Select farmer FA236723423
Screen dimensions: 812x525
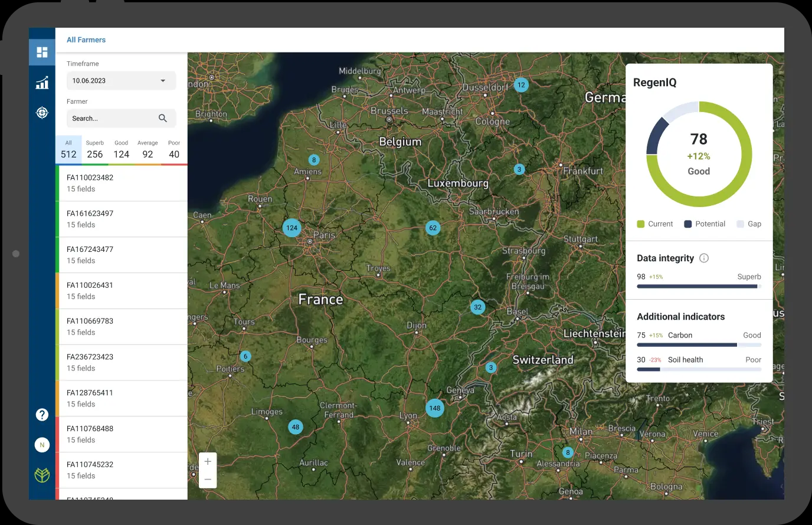[122, 363]
